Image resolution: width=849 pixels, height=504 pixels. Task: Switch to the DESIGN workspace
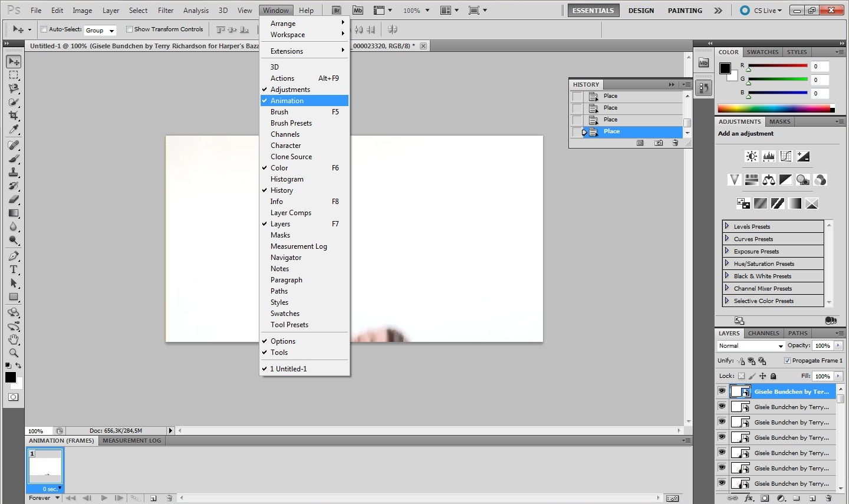[641, 11]
